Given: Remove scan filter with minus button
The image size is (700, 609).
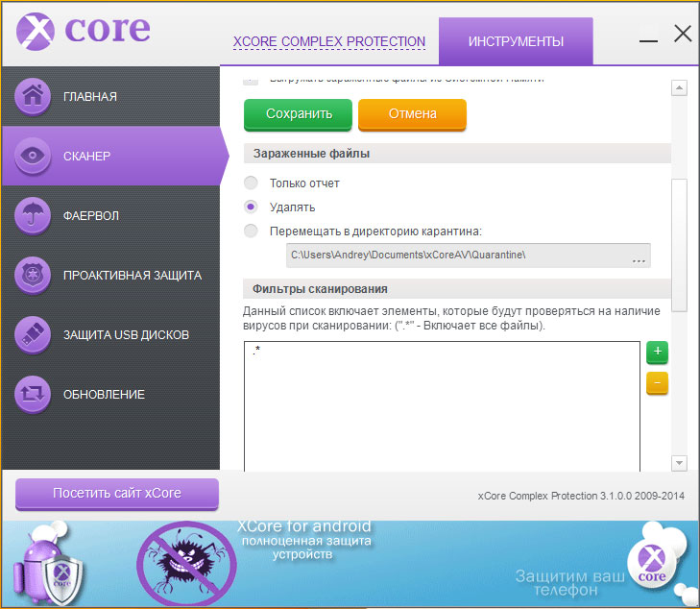Looking at the screenshot, I should [657, 383].
